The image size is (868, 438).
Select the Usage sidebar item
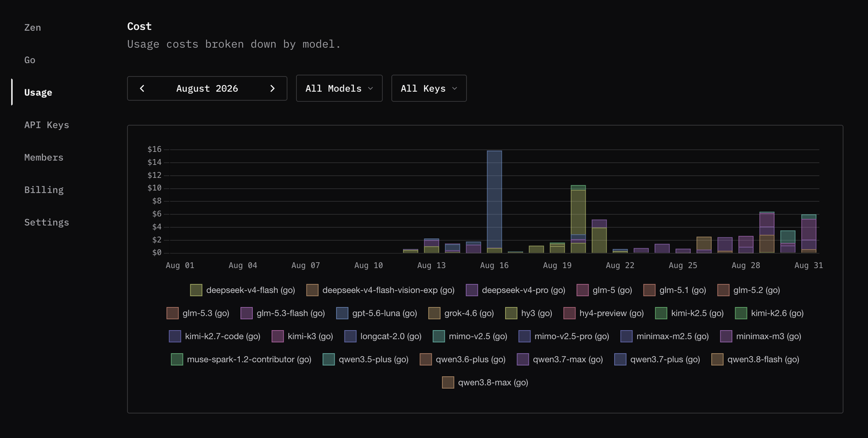click(x=38, y=93)
